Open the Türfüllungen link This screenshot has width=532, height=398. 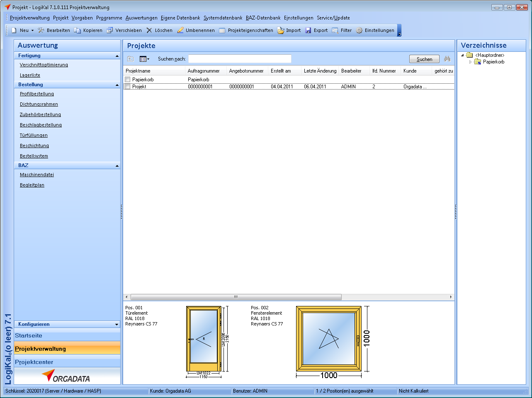tap(34, 135)
